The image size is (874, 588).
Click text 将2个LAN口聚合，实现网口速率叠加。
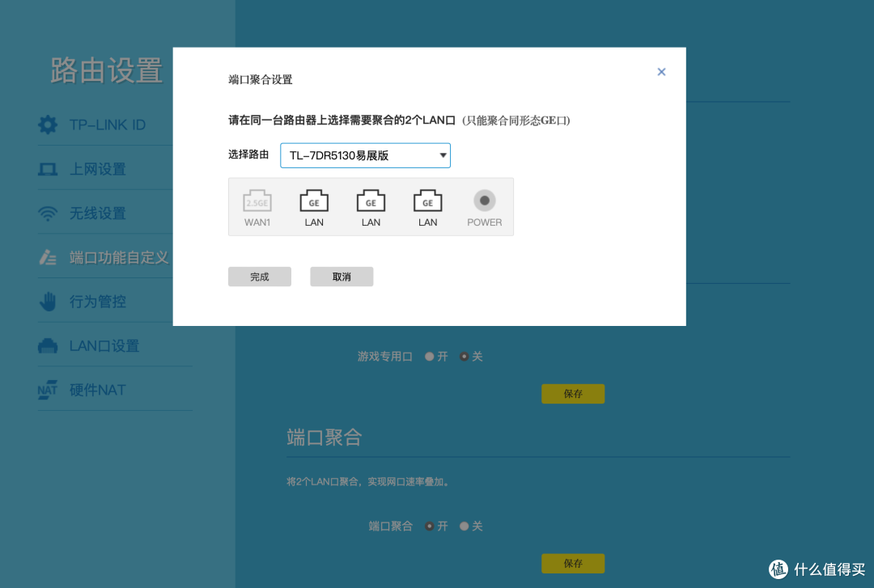368,481
